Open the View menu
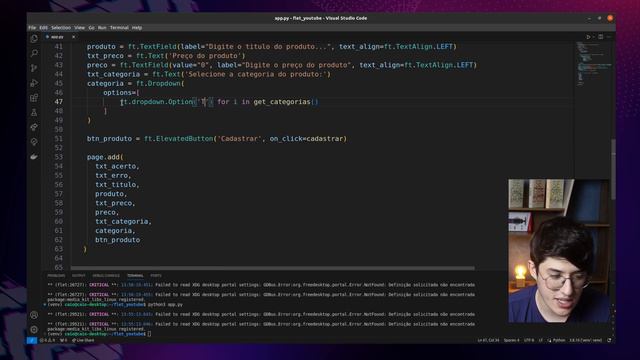The height and width of the screenshot is (360, 640). [80, 28]
